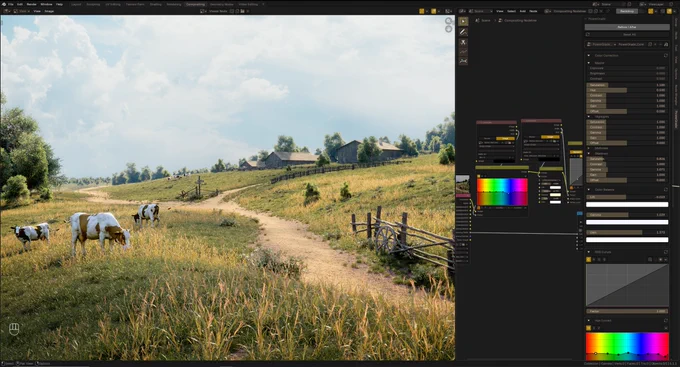Open the Window menu

46,4
